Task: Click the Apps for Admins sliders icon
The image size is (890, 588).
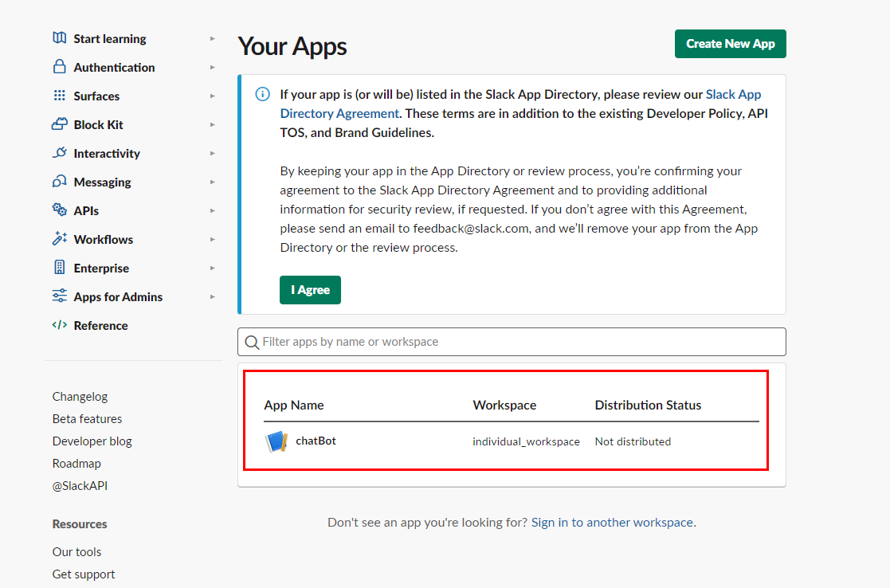Action: click(59, 296)
